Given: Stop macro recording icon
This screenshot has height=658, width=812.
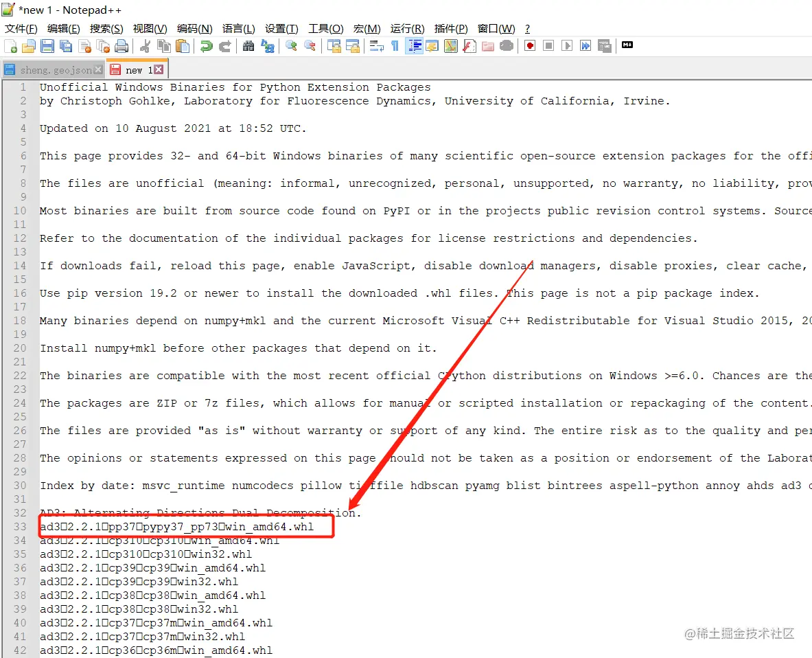Looking at the screenshot, I should 548,46.
